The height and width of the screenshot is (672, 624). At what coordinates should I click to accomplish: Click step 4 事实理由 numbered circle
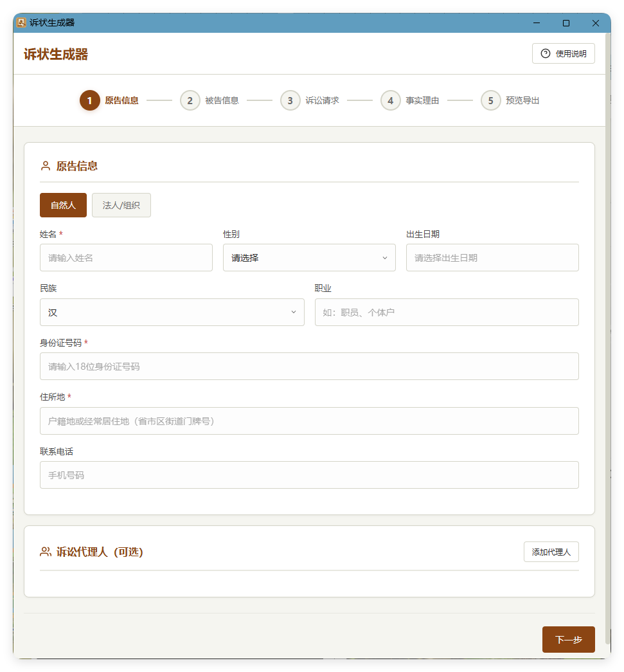(x=390, y=100)
